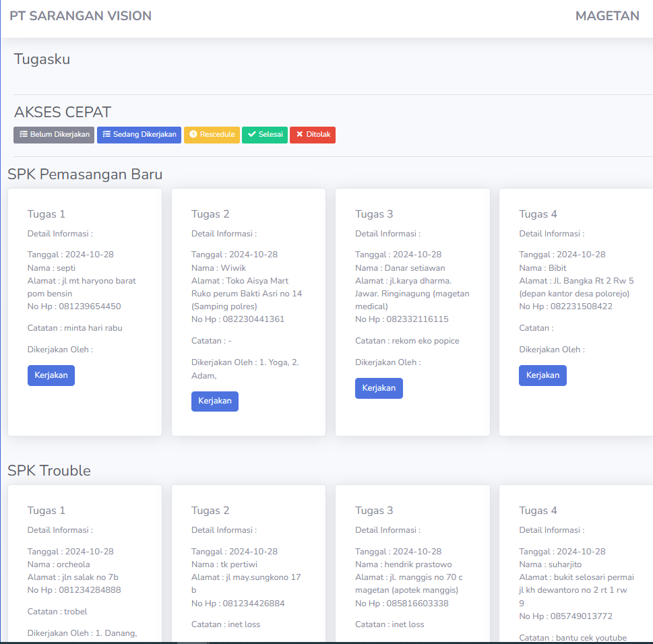
Task: Select phone number 081234426884
Action: pyautogui.click(x=253, y=604)
